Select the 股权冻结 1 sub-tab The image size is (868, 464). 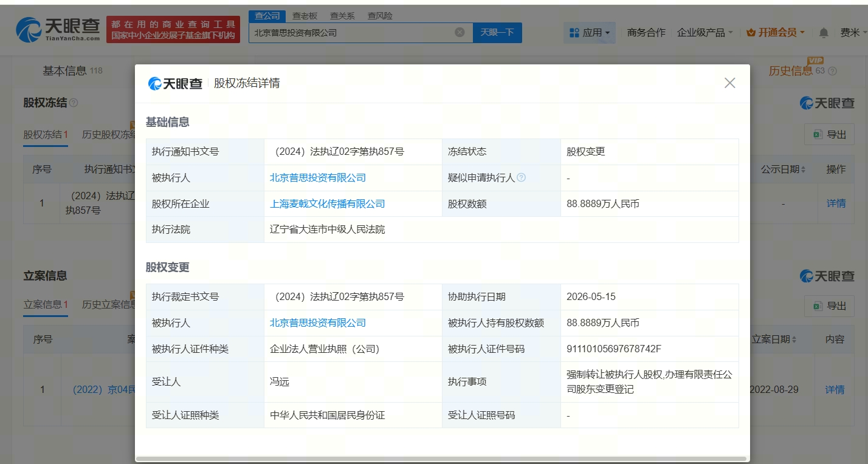(x=46, y=134)
